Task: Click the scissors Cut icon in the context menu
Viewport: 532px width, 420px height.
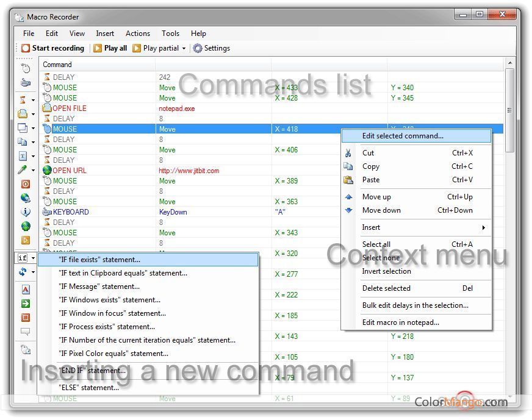Action: click(x=349, y=153)
